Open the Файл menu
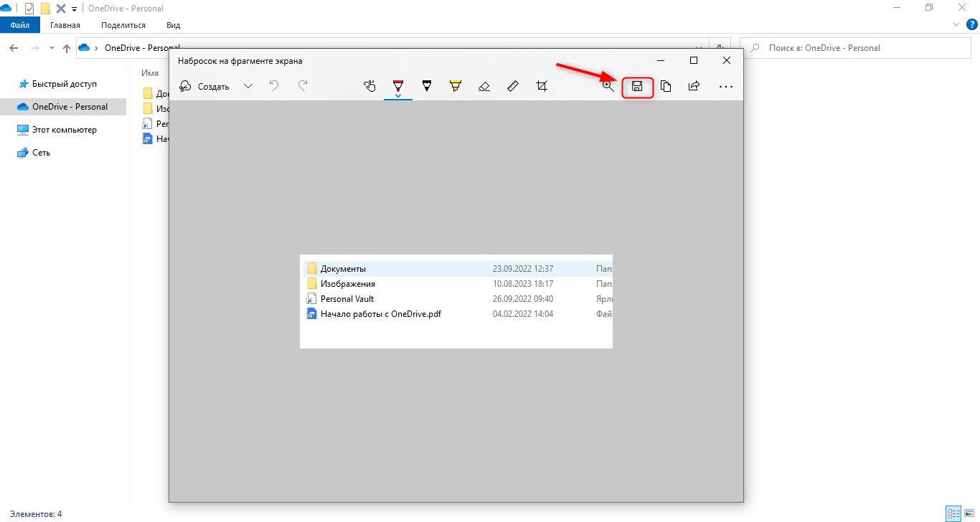Screen dimensions: 980x522 click(x=19, y=25)
